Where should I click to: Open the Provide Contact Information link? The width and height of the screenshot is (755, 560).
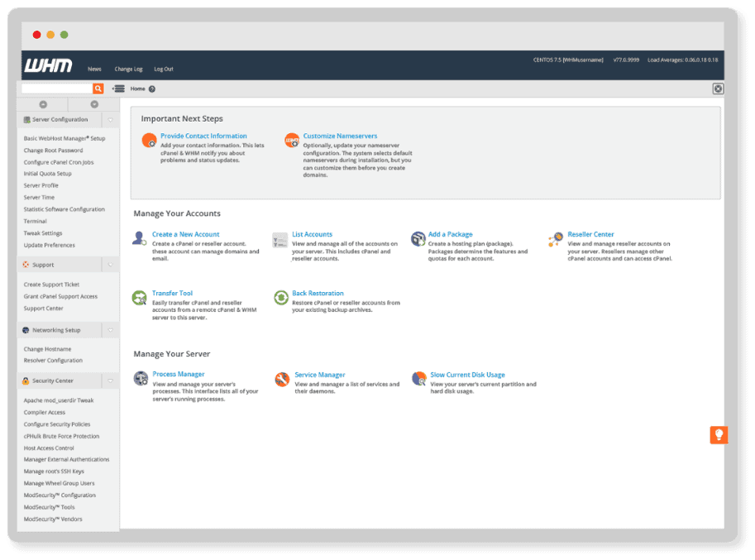[x=203, y=136]
